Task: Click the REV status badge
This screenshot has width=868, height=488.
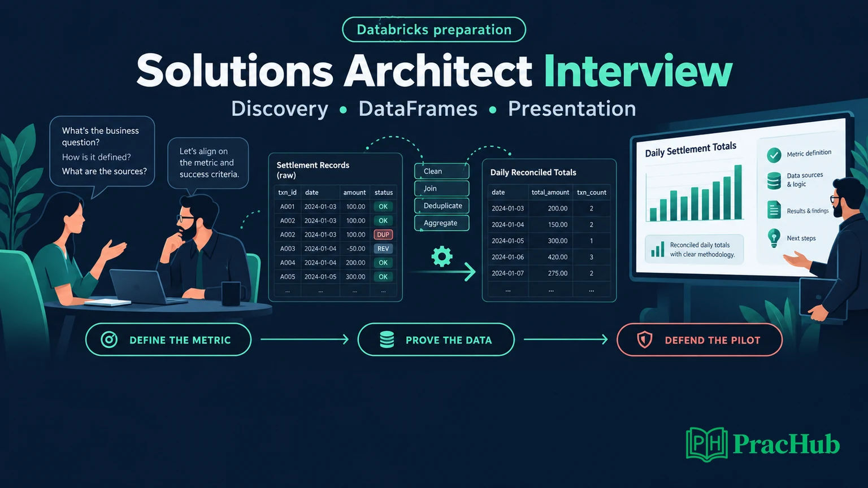Action: [383, 249]
